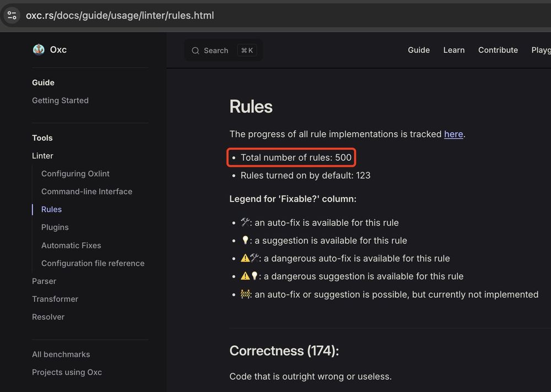Open All benchmarks link
The image size is (551, 392).
tap(61, 355)
